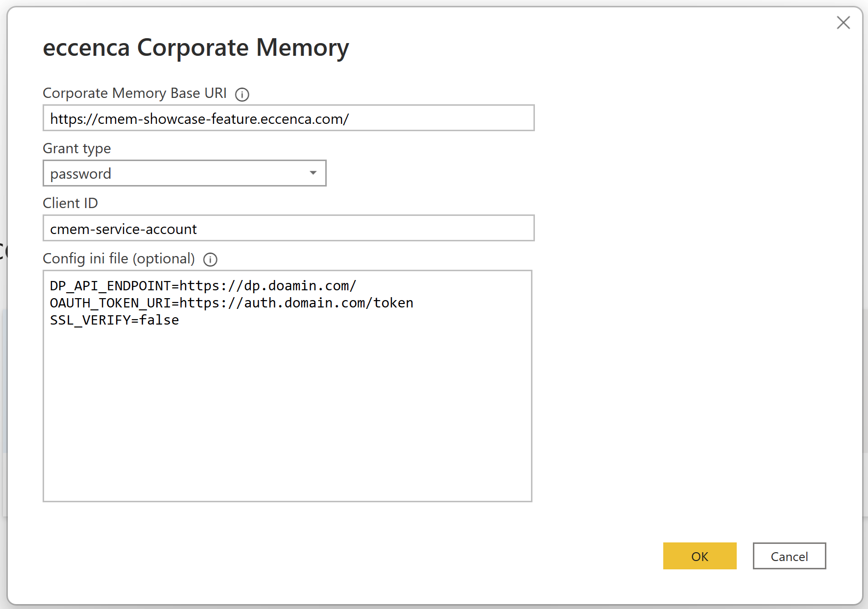
Task: Click the 'cmem-service-account' text in Client ID
Action: (123, 229)
